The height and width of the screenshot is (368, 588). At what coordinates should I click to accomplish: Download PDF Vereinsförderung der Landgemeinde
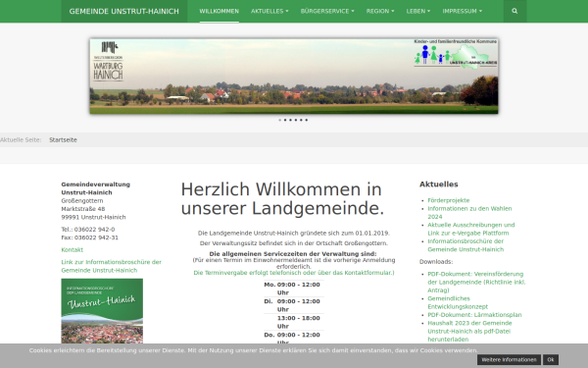click(476, 282)
